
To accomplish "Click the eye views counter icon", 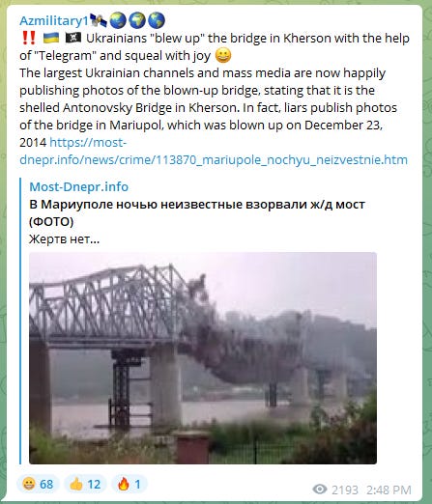I will pos(320,490).
